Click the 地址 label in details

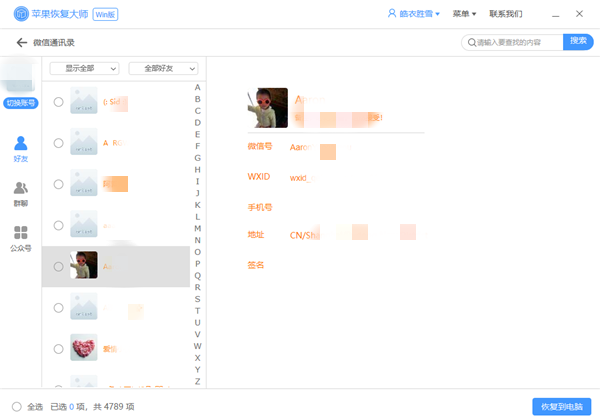tap(256, 234)
